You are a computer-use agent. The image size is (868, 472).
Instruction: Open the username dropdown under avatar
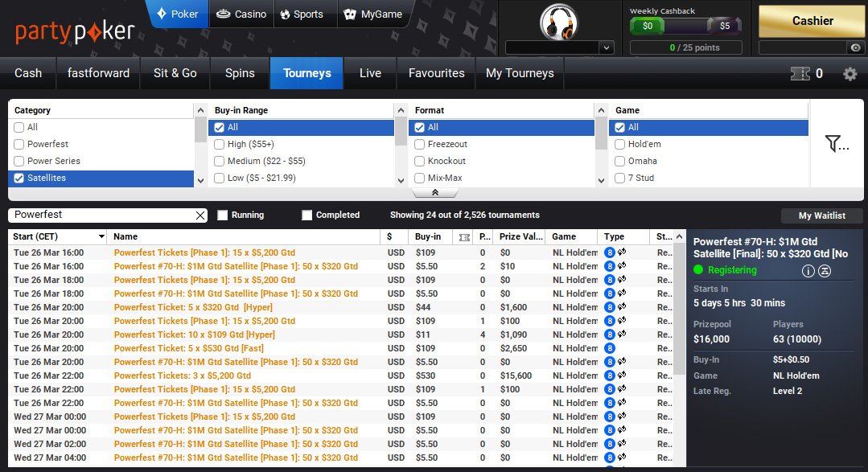point(560,48)
